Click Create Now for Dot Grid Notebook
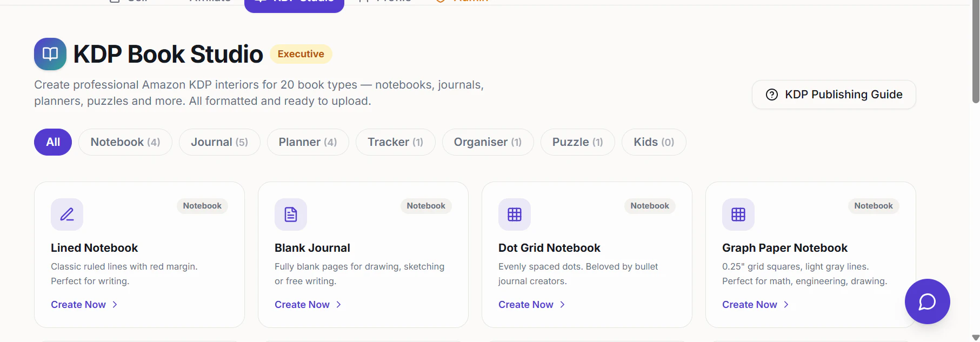The width and height of the screenshot is (980, 342). coord(532,305)
